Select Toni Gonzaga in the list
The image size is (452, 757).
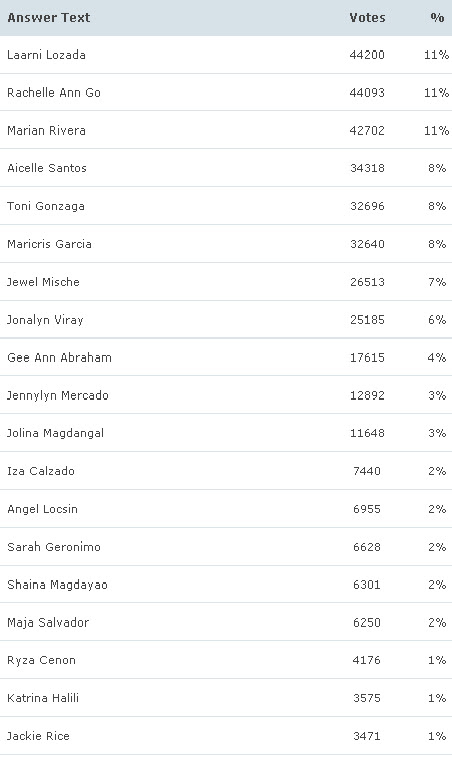pos(46,206)
